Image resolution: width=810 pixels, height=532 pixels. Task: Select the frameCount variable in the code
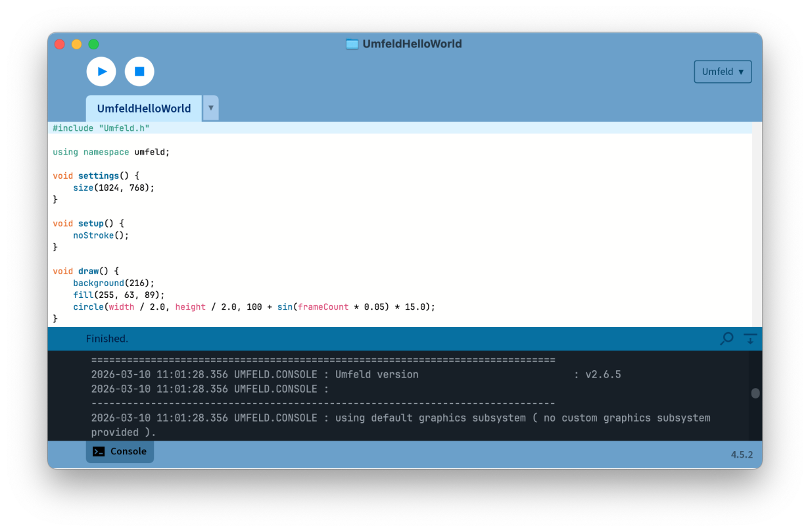pyautogui.click(x=323, y=306)
